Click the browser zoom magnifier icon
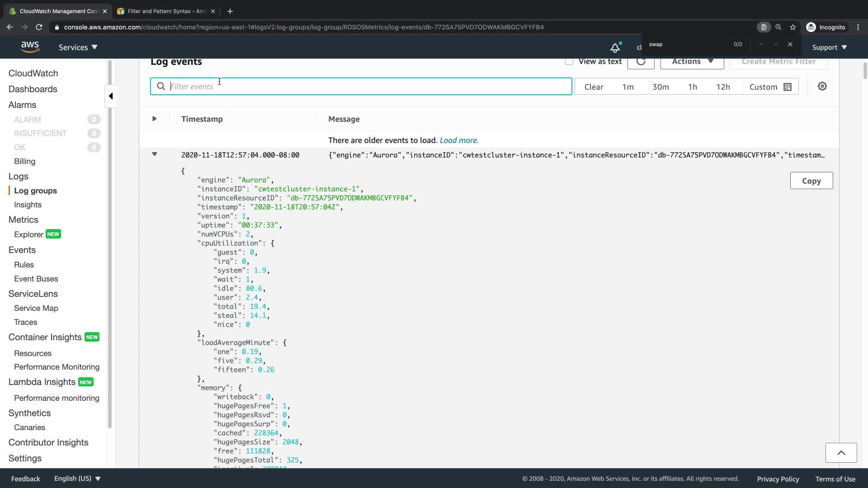Screen dimensions: 868x488 coord(778,27)
